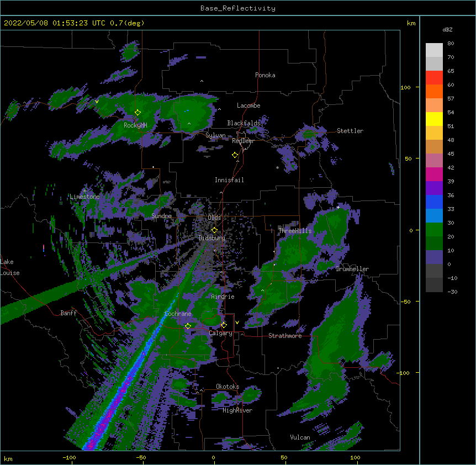Screen dimensions: 476x465
Task: Click the 100 tick on vertical axis
Action: 405,87
